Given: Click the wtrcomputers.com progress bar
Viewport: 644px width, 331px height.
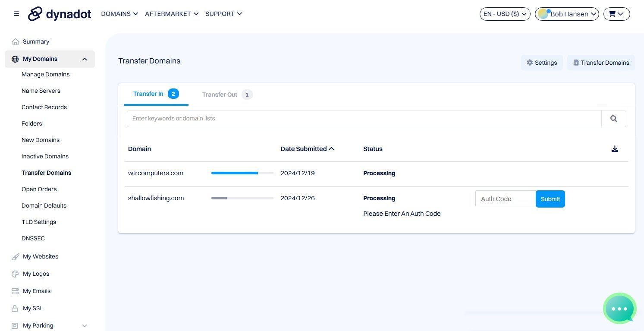Looking at the screenshot, I should click(x=242, y=173).
